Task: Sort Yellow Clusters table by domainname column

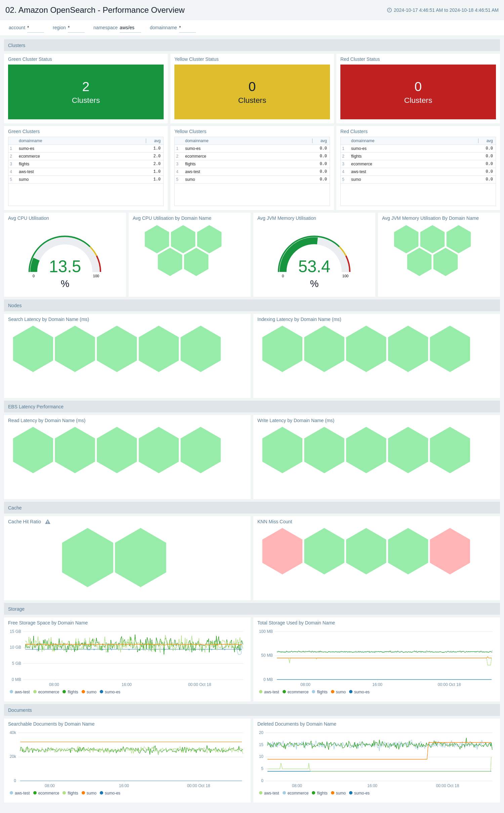Action: [197, 141]
